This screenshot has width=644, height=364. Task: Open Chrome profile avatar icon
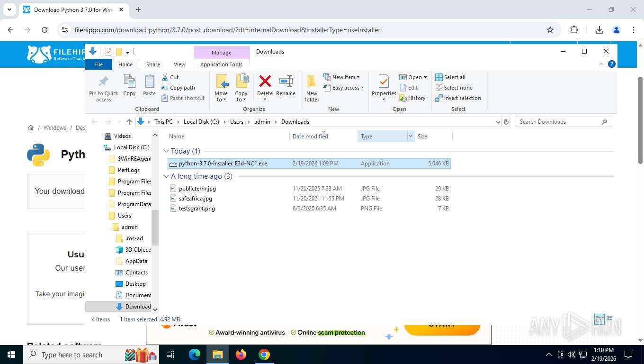click(617, 30)
